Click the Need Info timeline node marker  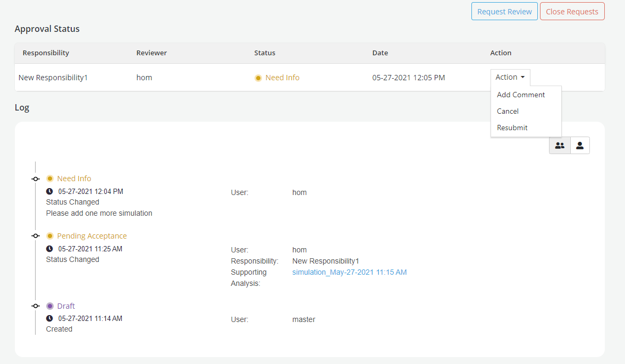coord(36,179)
